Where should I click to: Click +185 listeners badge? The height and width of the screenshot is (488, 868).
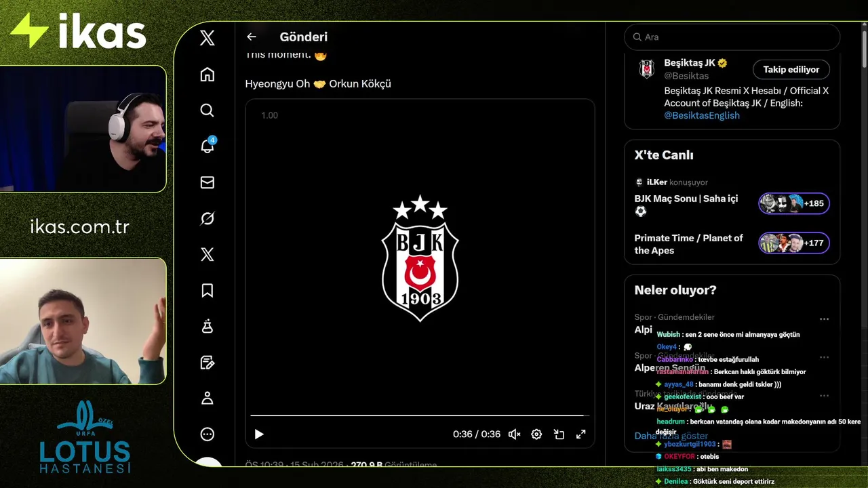794,203
